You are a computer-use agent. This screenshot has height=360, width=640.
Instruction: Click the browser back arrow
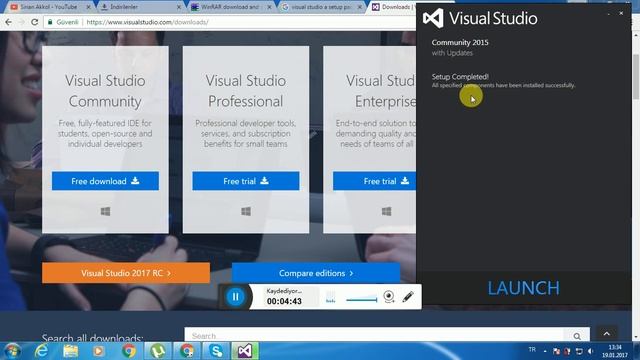[8, 22]
